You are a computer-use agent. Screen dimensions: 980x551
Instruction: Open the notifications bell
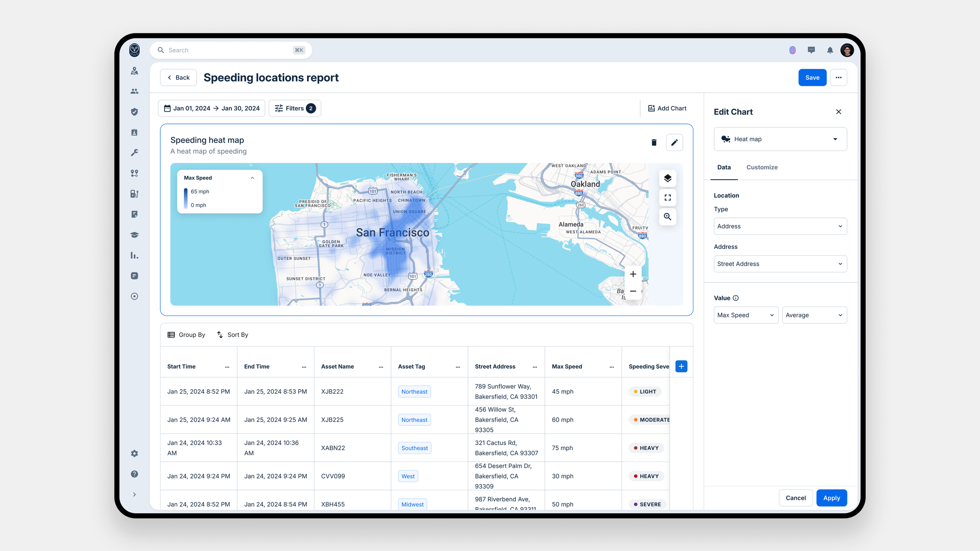[x=829, y=50]
